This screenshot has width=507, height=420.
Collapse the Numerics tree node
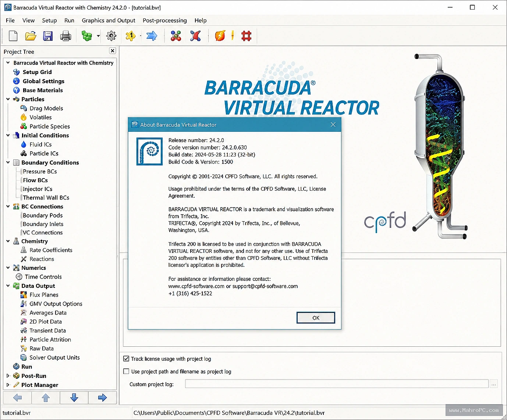click(x=8, y=268)
